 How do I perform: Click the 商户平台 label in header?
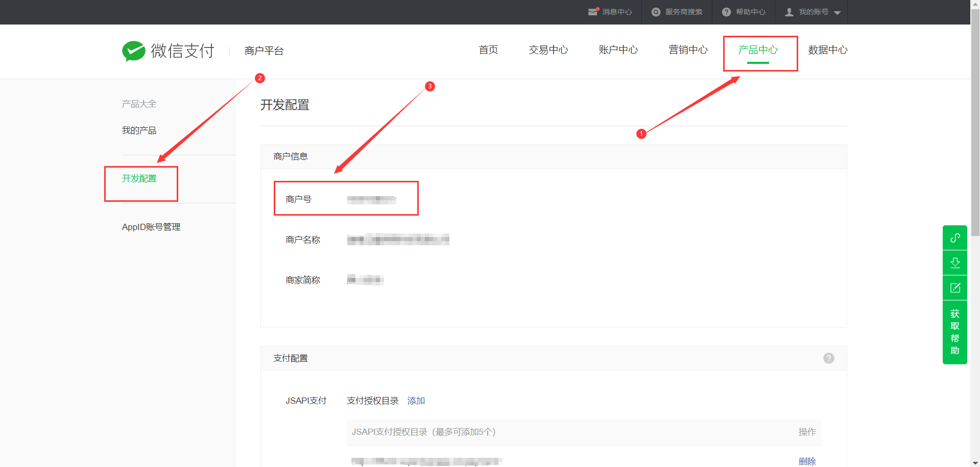tap(264, 51)
